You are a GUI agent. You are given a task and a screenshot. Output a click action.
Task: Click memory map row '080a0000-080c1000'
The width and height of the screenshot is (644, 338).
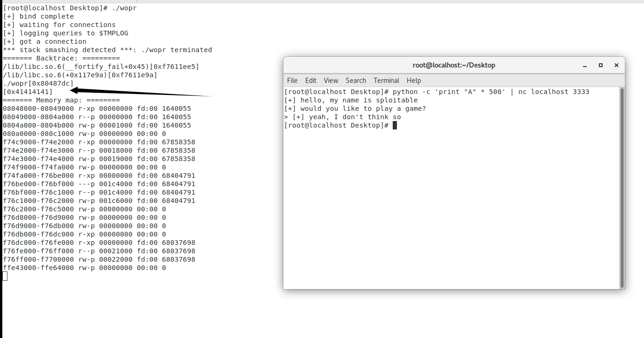point(84,134)
